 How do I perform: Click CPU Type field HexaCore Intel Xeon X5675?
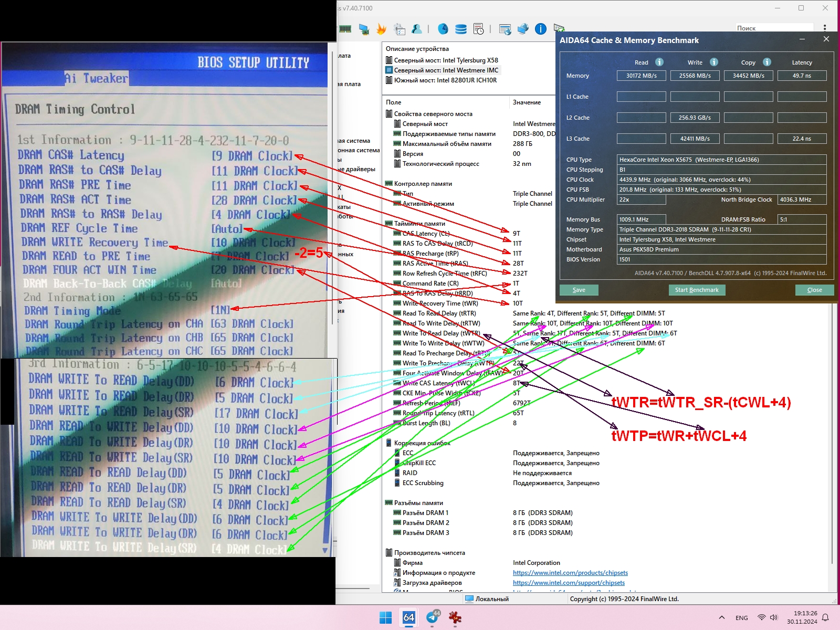point(721,160)
